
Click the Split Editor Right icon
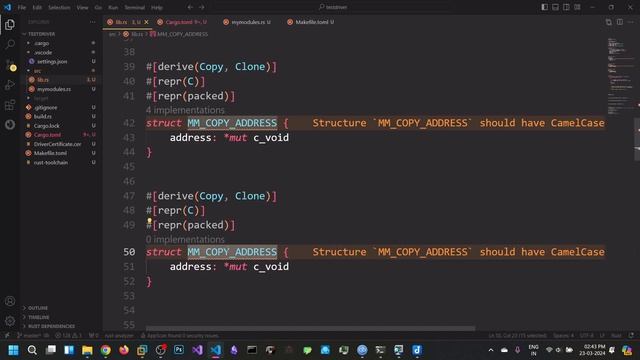(620, 22)
